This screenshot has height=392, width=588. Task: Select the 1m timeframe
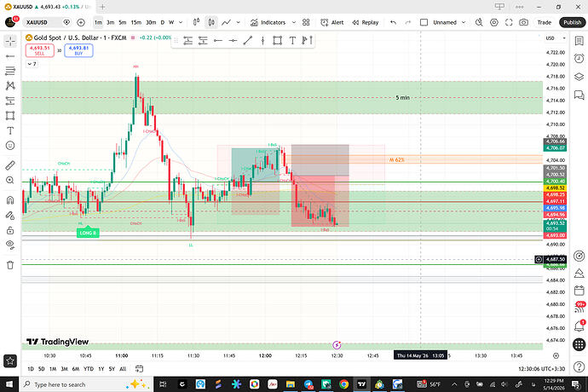[x=98, y=22]
